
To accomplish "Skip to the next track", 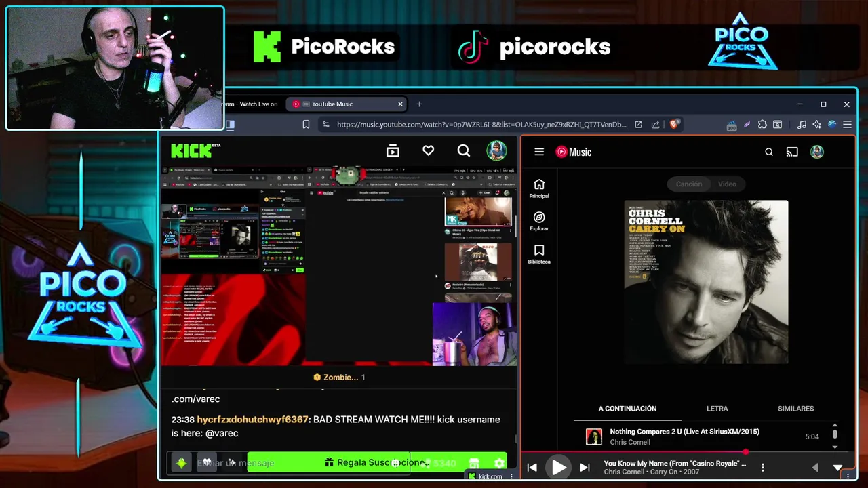I will [585, 468].
